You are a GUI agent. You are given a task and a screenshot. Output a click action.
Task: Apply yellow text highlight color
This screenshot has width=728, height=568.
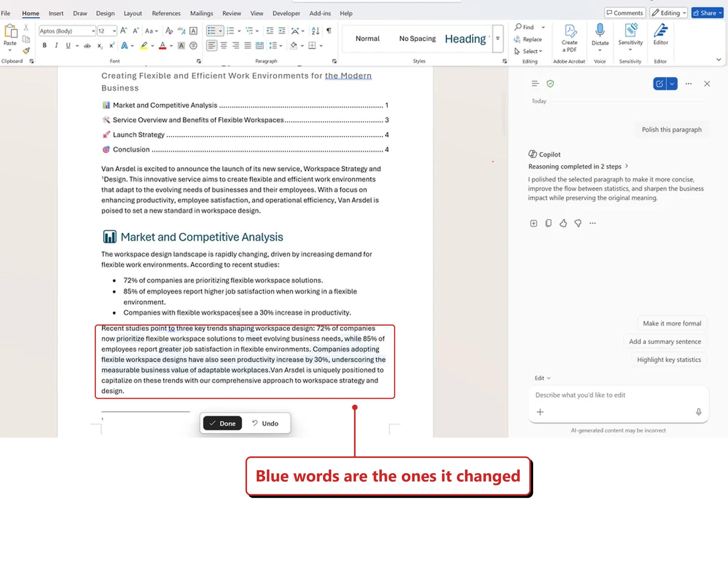144,46
